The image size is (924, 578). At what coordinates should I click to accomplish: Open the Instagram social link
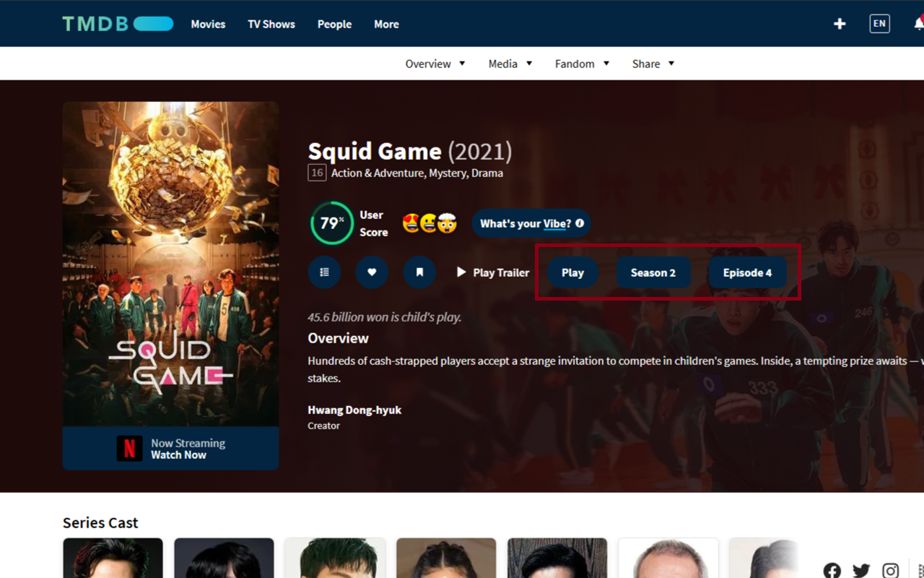(x=891, y=571)
